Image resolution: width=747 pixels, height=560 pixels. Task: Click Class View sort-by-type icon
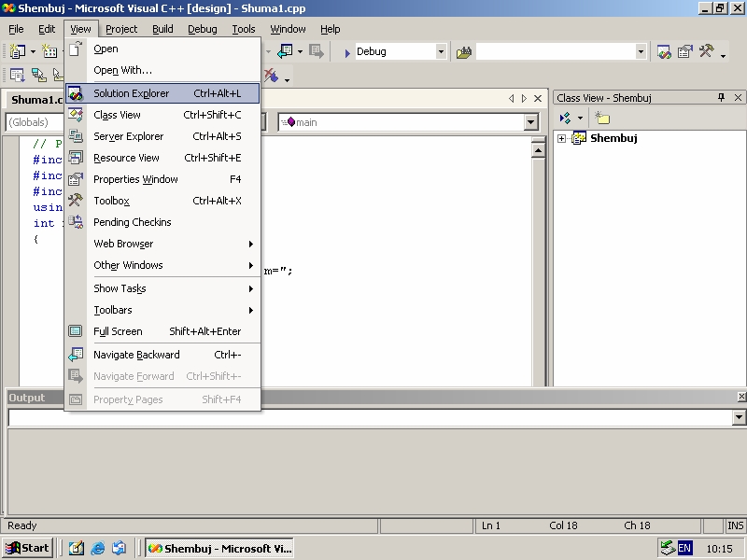[566, 118]
